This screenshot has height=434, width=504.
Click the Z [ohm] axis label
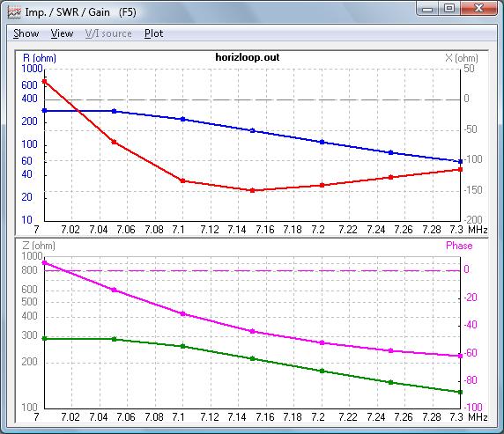[39, 246]
